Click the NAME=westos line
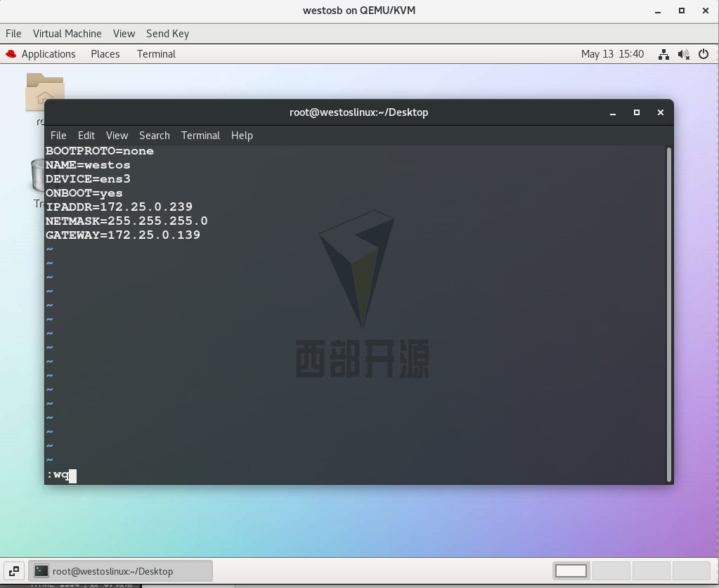The height and width of the screenshot is (588, 719). tap(88, 165)
